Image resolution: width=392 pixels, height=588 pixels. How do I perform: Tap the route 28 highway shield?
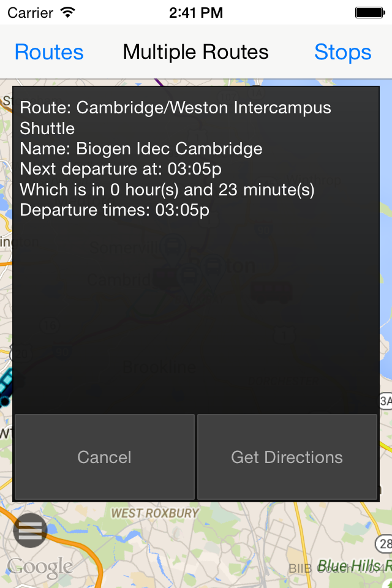click(x=385, y=544)
